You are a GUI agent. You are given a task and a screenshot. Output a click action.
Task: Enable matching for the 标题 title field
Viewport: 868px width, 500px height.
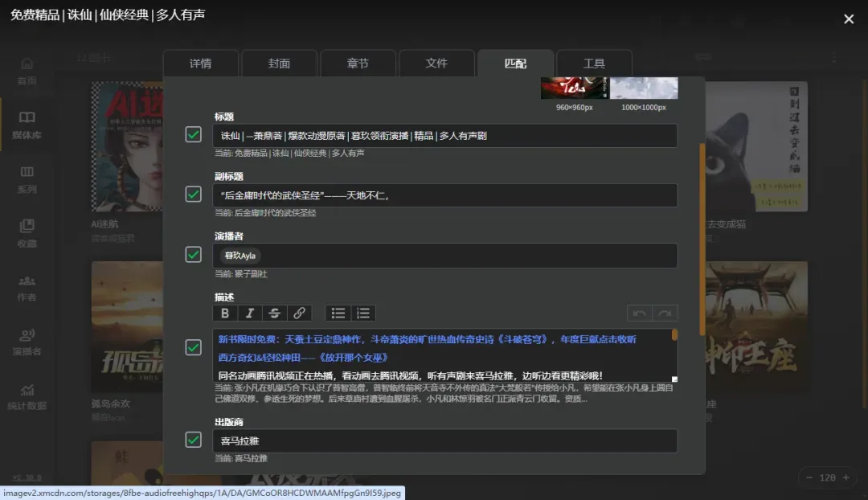tap(193, 135)
